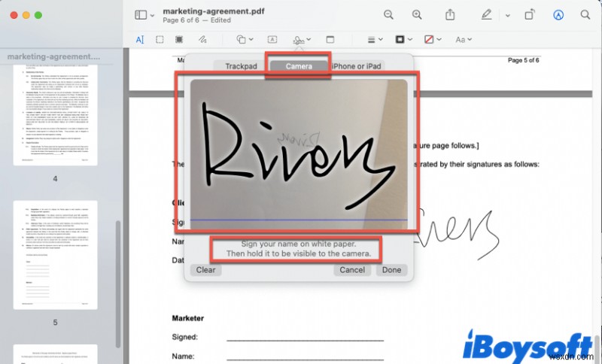Select the page 6 thumbnail at bottom
This screenshot has height=364, width=602.
[x=55, y=354]
